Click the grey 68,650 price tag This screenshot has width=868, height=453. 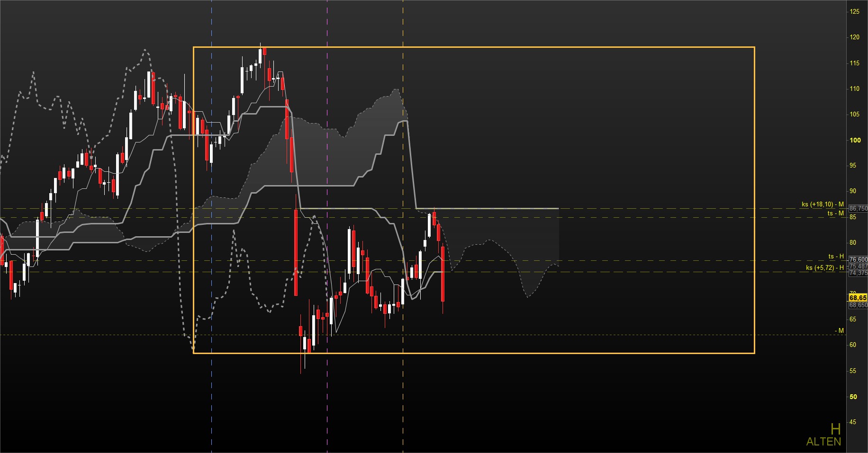858,305
